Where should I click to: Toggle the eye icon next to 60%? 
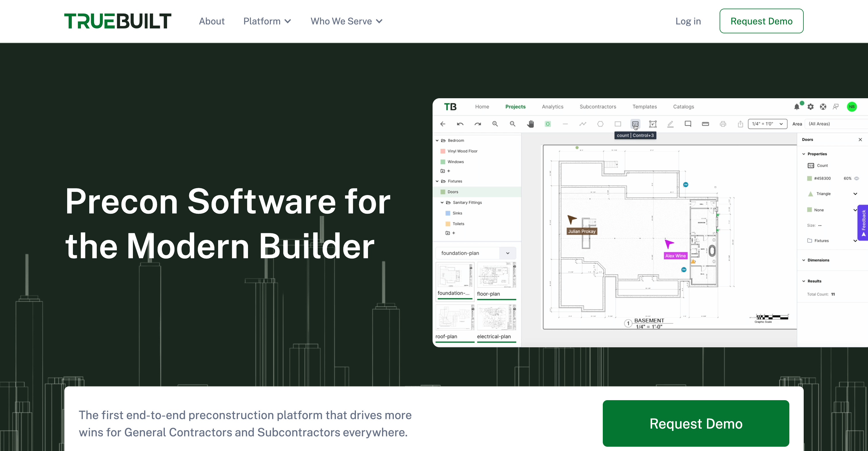[856, 178]
